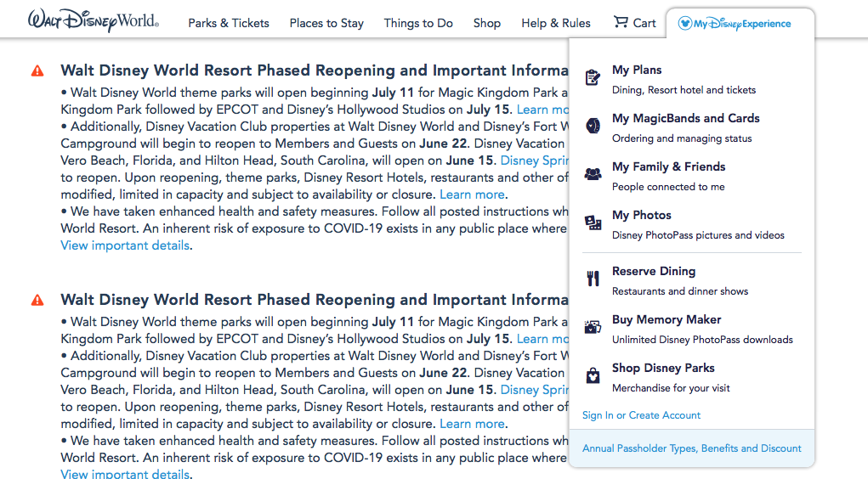Click 'People connected to me' text
This screenshot has width=868, height=479.
668,187
